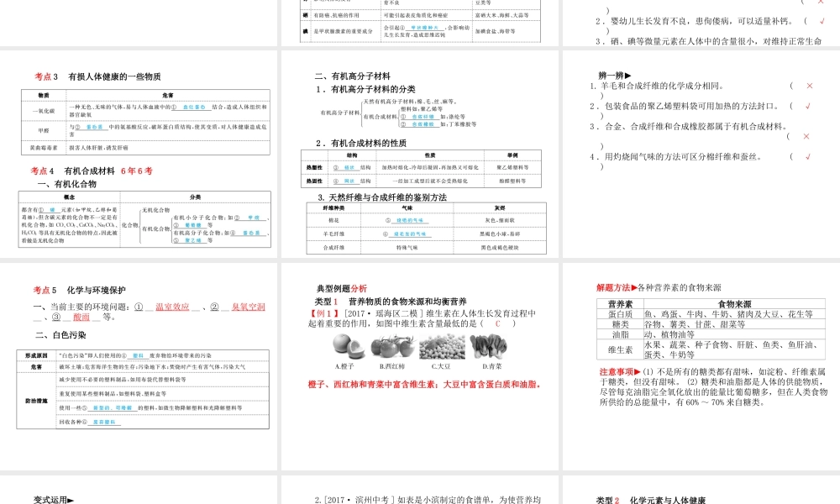This screenshot has width=840, height=504.
Task: Select the 危害 row header in pollution table
Action: click(x=36, y=367)
